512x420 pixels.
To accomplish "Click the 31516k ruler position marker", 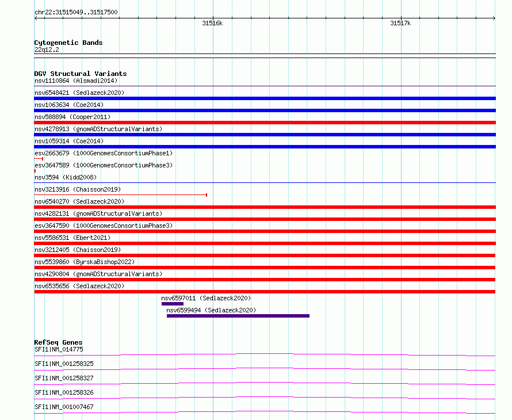I will pos(213,23).
